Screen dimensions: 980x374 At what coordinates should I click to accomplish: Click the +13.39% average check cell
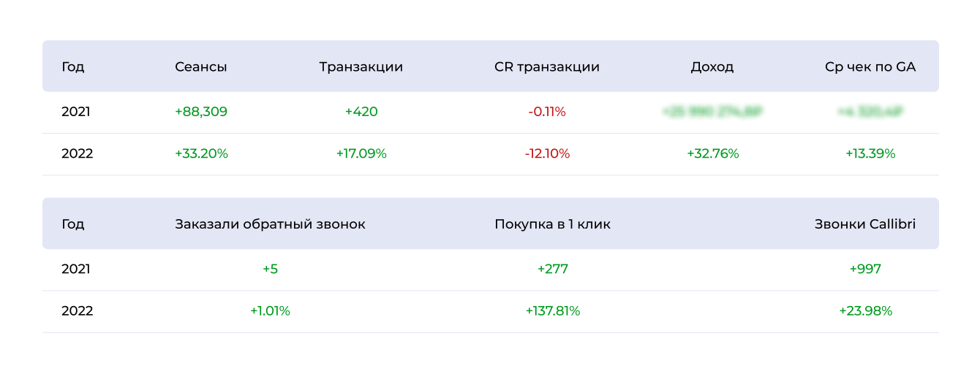pyautogui.click(x=870, y=154)
